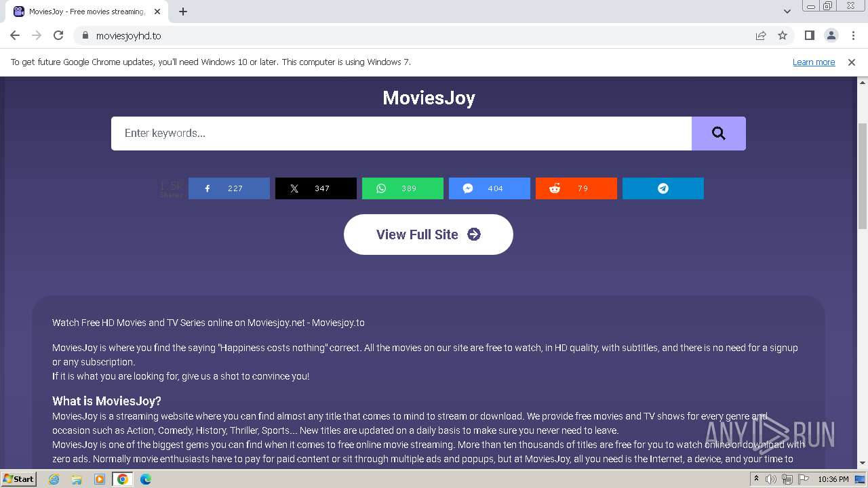The image size is (868, 488).
Task: Show hidden system tray icons
Action: pos(756,479)
